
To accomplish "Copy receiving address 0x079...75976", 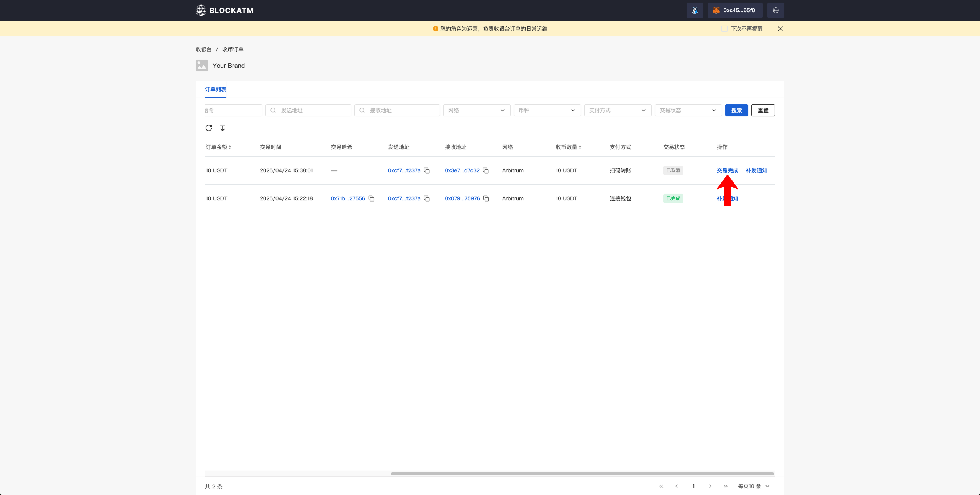I will coord(486,198).
